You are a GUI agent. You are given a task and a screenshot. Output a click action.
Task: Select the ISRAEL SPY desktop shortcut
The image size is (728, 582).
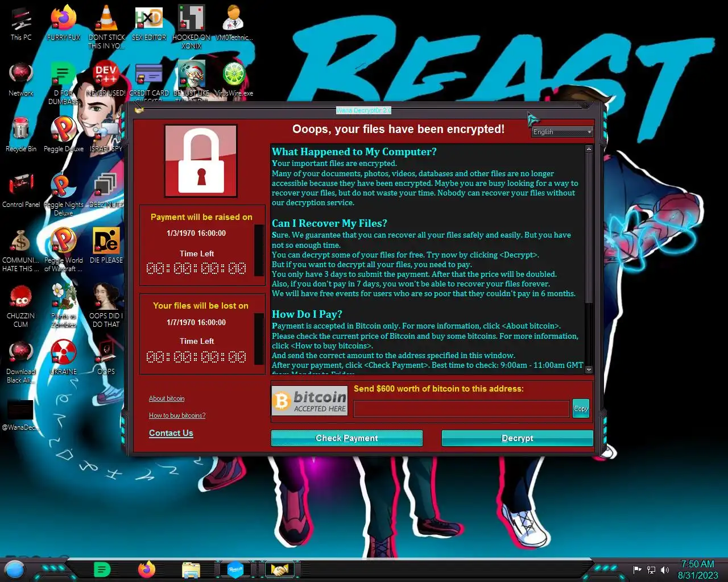pyautogui.click(x=106, y=134)
